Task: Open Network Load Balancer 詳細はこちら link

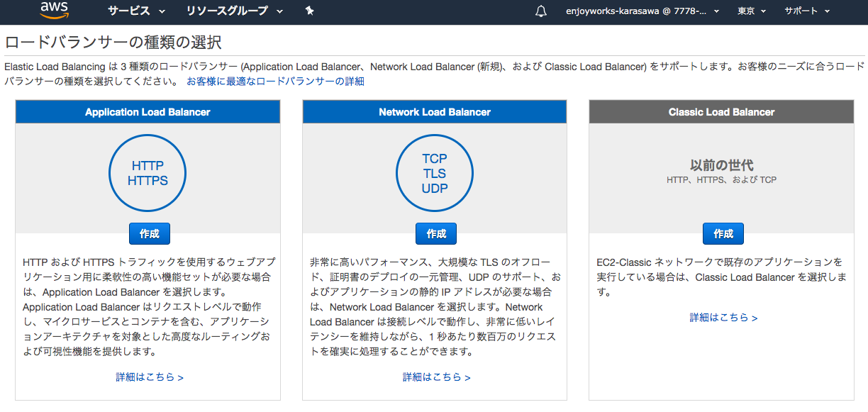Action: click(x=437, y=377)
